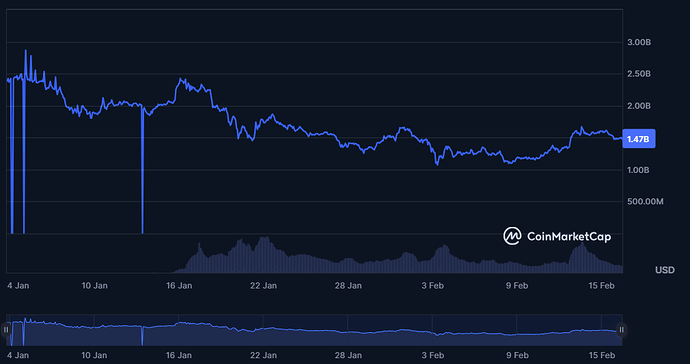Viewport: 690px width, 364px height.
Task: Click the CoinMarketCap watermark text
Action: pyautogui.click(x=569, y=237)
